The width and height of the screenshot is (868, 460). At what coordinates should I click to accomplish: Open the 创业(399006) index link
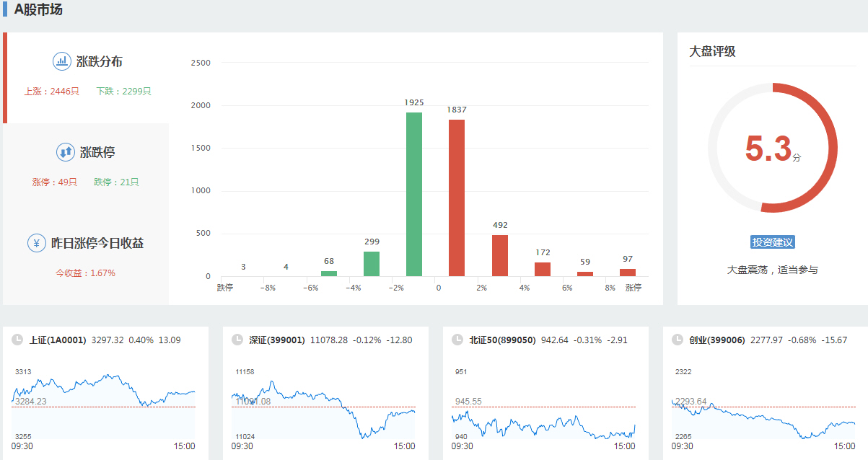tap(716, 340)
